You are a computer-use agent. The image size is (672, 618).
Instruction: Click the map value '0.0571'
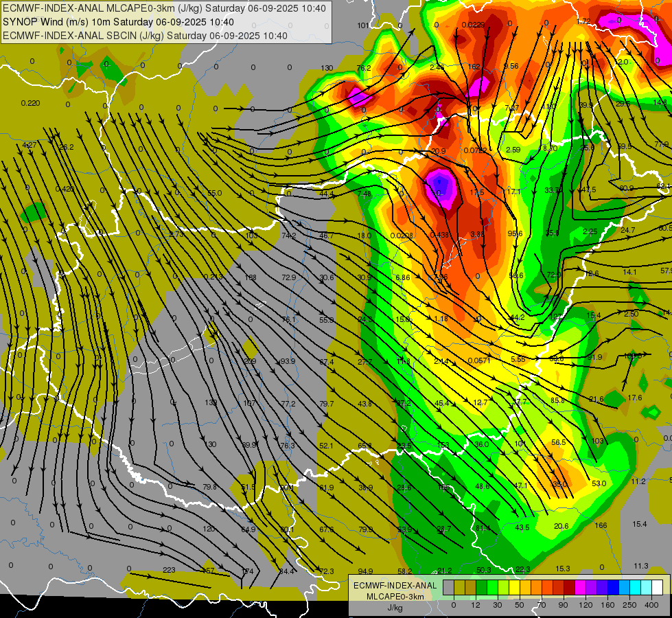tap(479, 360)
